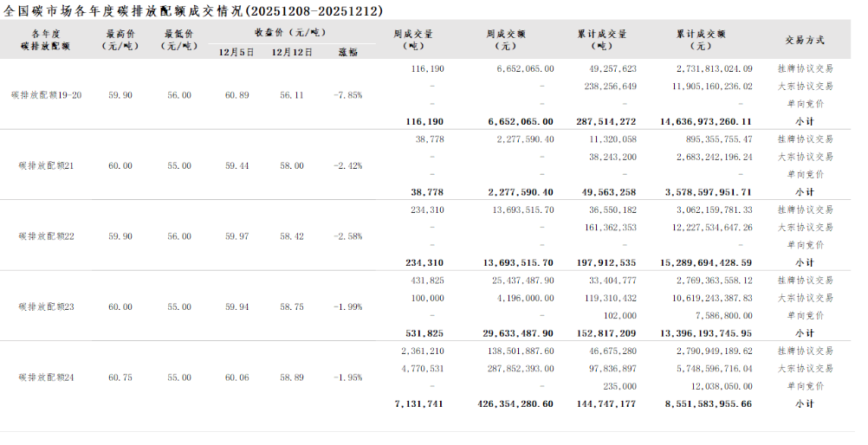Screen dimensions: 868x445
Task: Click the 碳排放配额24 row label
Action: click(46, 377)
